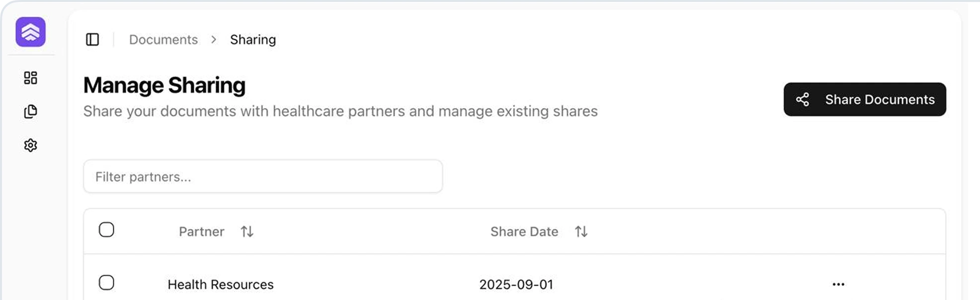The width and height of the screenshot is (980, 300).
Task: Click the Health Resources partner name
Action: (221, 285)
